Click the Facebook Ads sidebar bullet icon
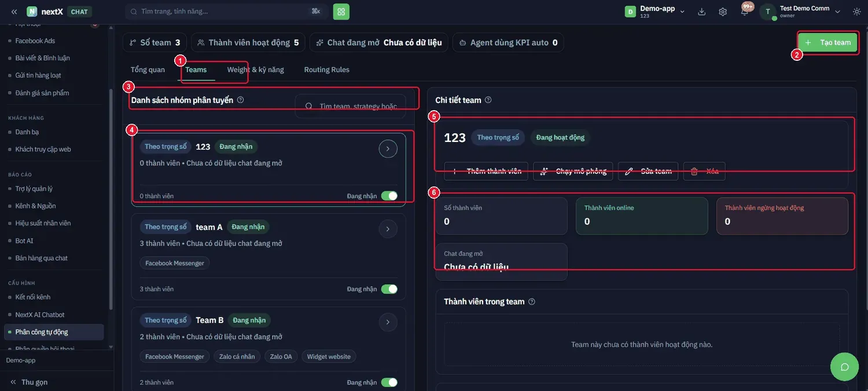Viewport: 868px width, 391px height. tap(10, 41)
